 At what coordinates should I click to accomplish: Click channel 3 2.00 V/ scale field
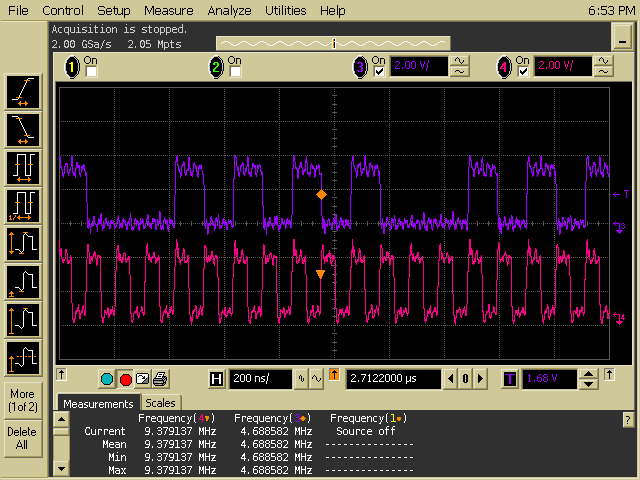point(419,67)
